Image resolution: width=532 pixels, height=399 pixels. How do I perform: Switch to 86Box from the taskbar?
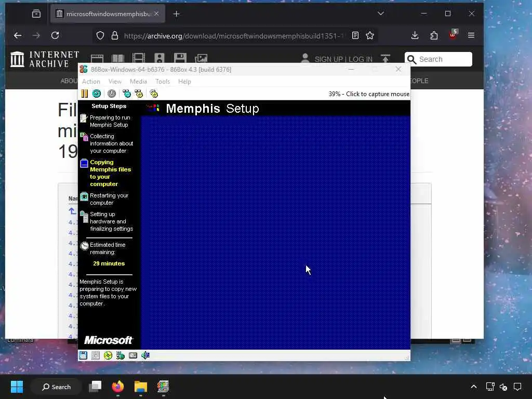click(x=163, y=387)
